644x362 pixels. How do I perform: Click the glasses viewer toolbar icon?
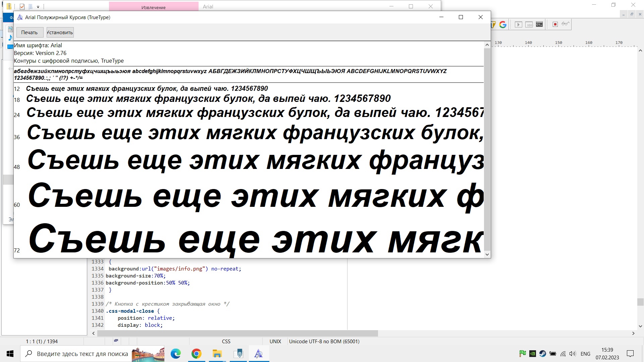pyautogui.click(x=566, y=24)
